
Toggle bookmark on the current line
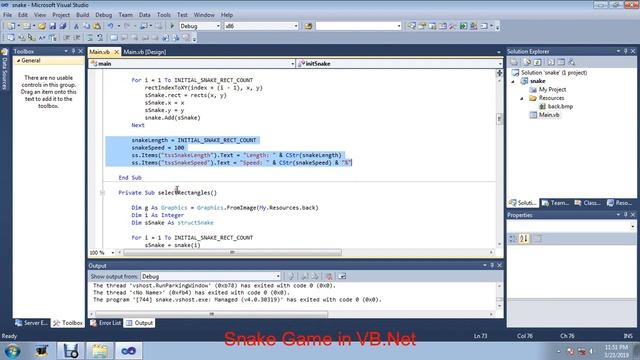tap(113, 38)
